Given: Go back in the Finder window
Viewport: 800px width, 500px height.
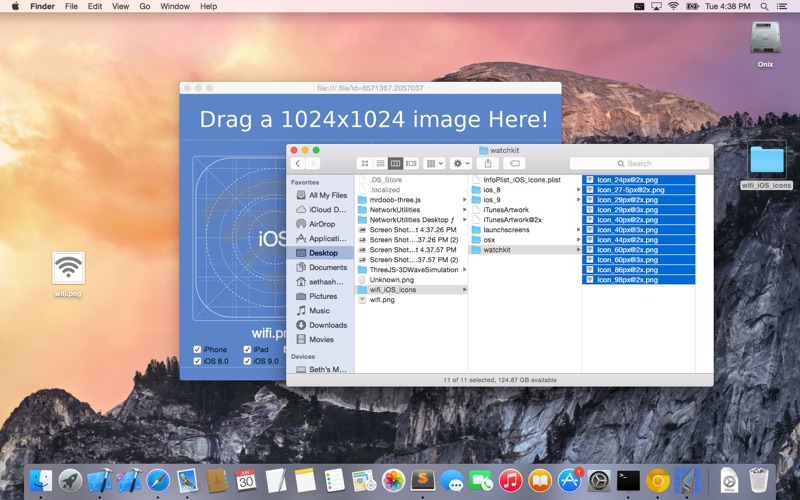Looking at the screenshot, I should click(x=298, y=163).
